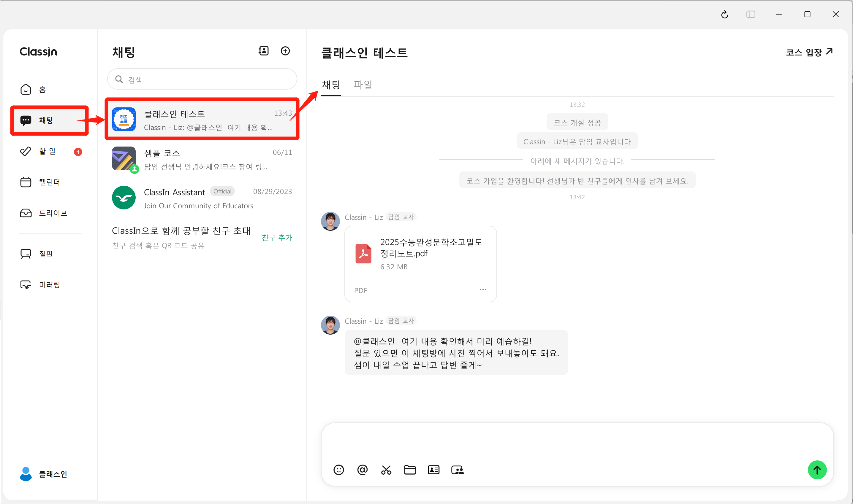853x504 pixels.
Task: Click the green send message button
Action: (x=817, y=470)
